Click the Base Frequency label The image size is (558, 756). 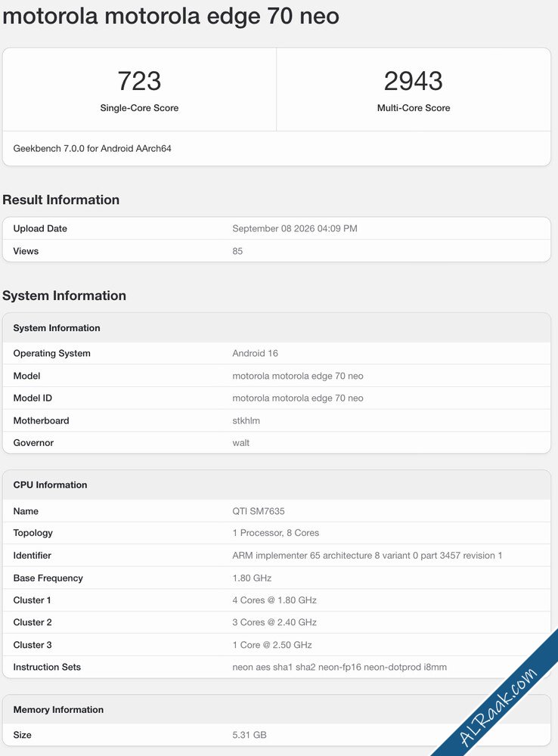[48, 578]
